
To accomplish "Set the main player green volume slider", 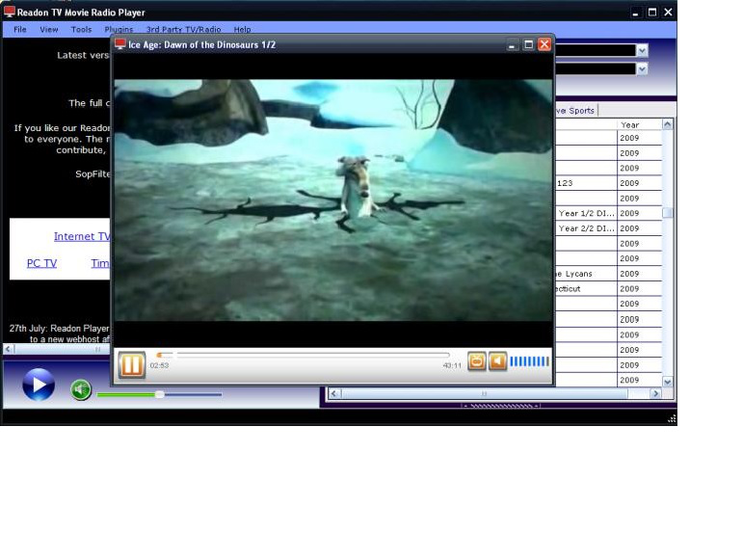I will point(160,394).
